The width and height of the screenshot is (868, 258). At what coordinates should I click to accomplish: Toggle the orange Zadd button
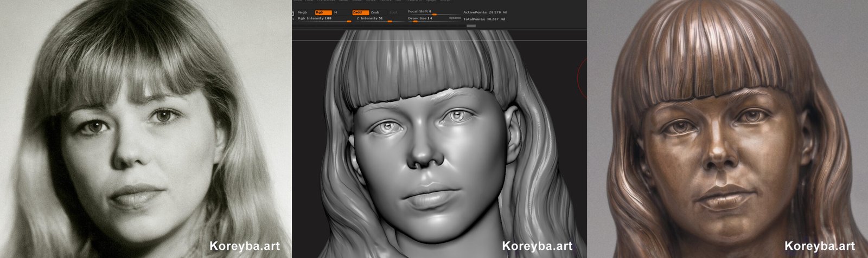click(x=361, y=12)
